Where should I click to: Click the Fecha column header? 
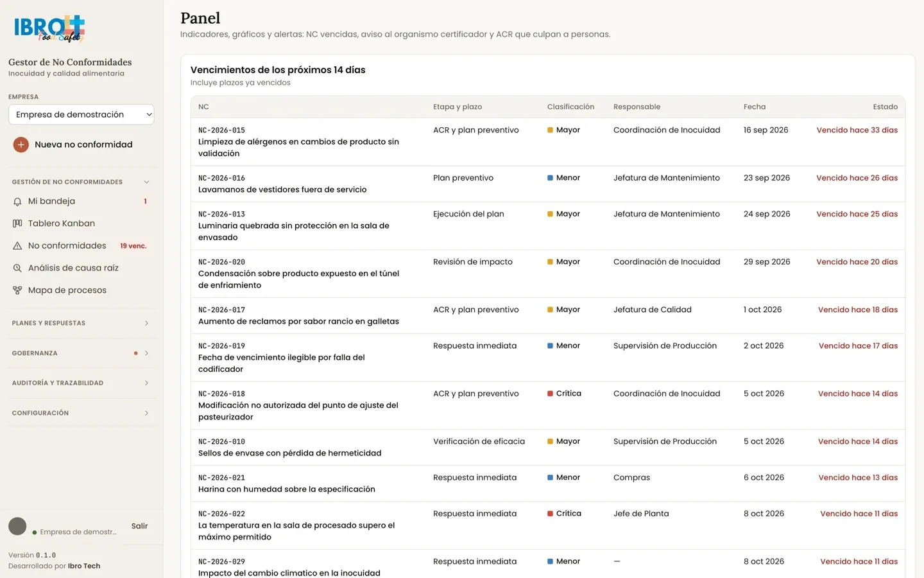(755, 107)
